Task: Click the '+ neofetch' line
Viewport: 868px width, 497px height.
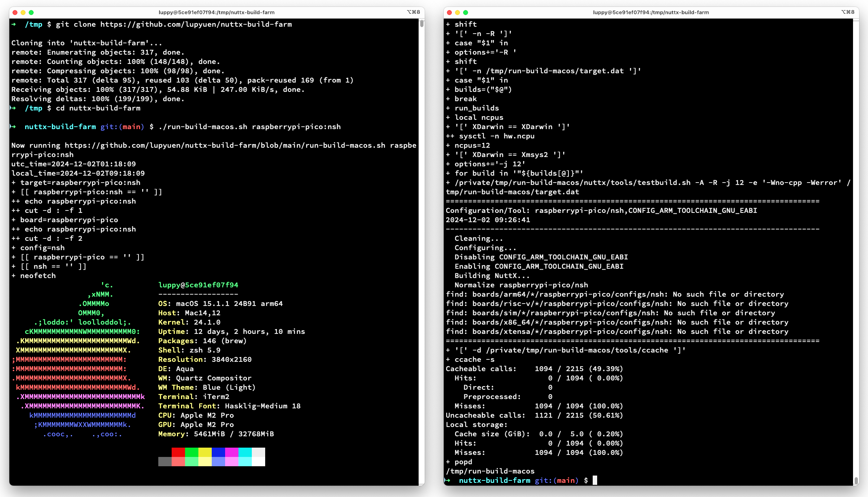Action: [x=34, y=276]
